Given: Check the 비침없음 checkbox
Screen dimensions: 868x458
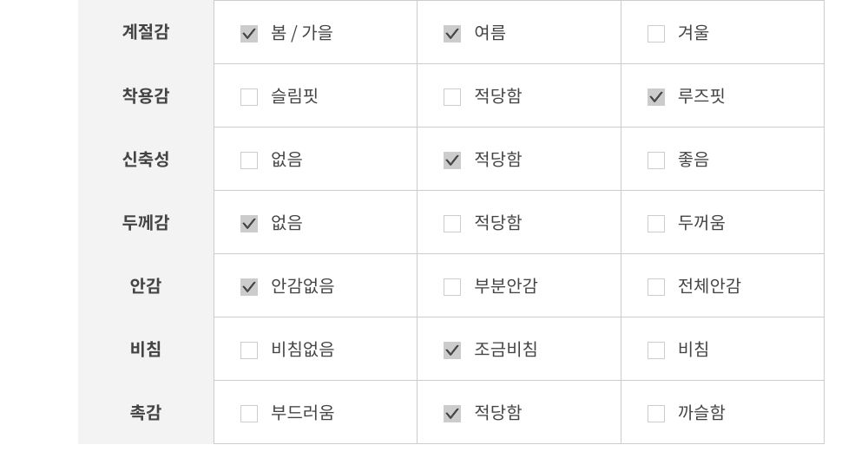Looking at the screenshot, I should click(x=249, y=350).
